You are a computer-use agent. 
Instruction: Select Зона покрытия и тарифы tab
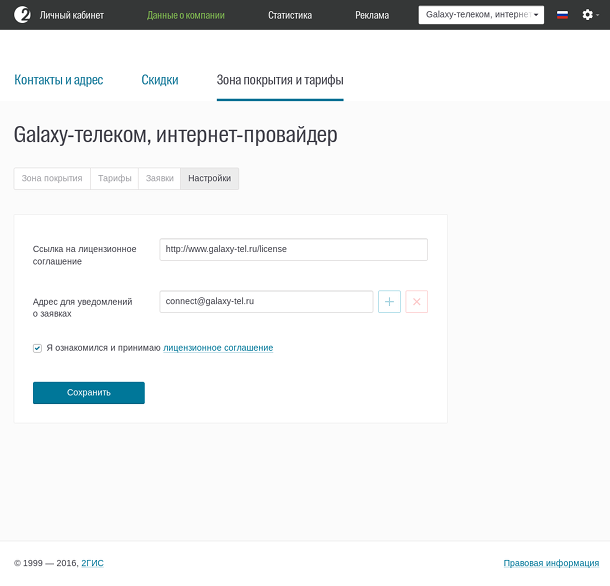coord(280,80)
